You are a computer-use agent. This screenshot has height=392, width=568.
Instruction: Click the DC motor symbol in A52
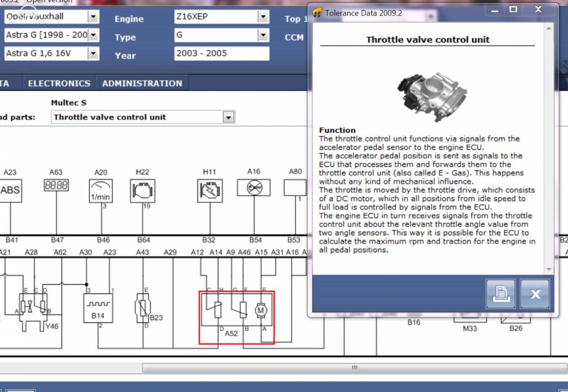[260, 310]
